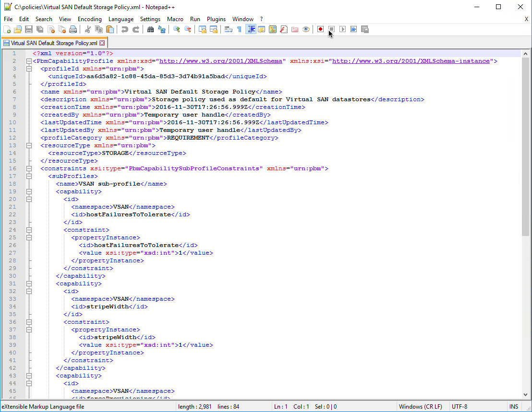532x412 pixels.
Task: Click the Undo arrow icon
Action: 125,29
